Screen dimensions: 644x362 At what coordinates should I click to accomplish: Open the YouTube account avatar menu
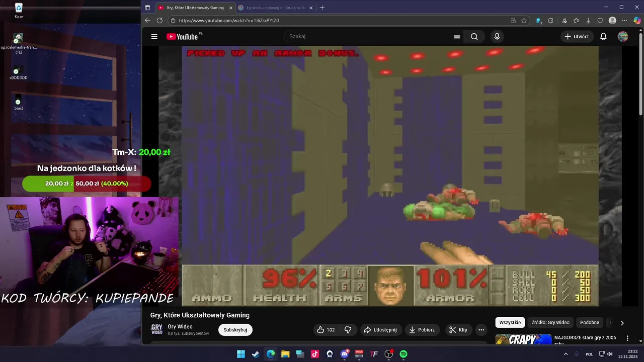click(x=623, y=36)
